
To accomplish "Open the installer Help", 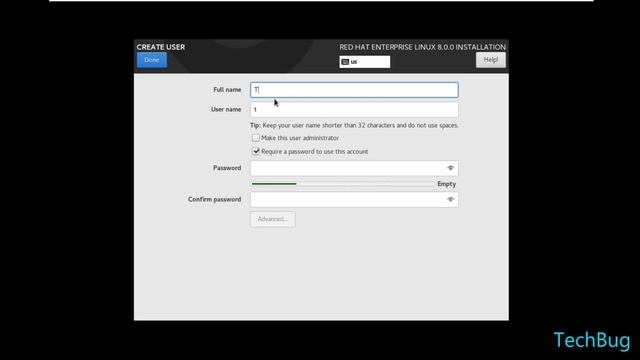I will click(491, 60).
